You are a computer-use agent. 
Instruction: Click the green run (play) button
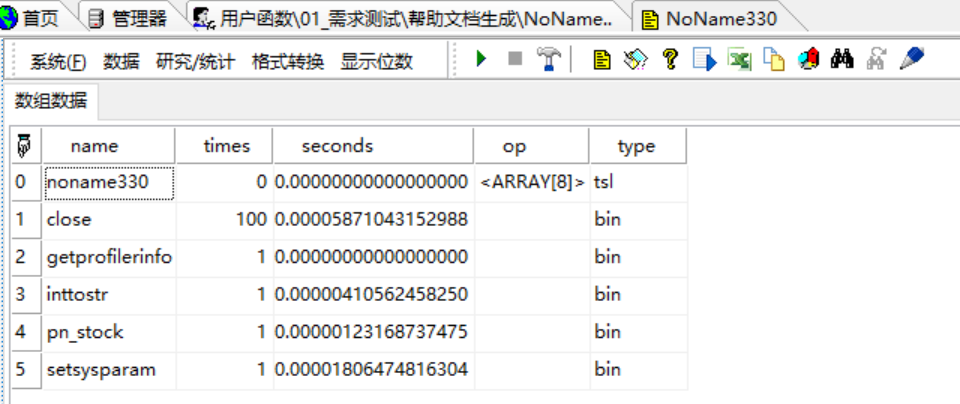pyautogui.click(x=481, y=60)
